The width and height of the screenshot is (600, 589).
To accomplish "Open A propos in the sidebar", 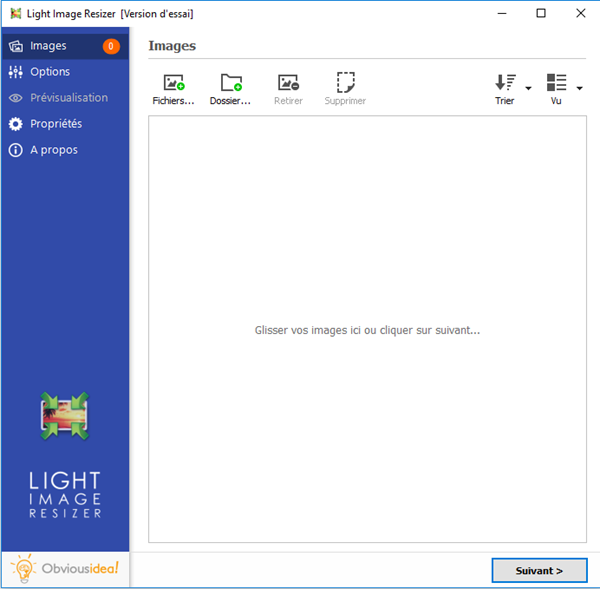I will click(x=65, y=150).
